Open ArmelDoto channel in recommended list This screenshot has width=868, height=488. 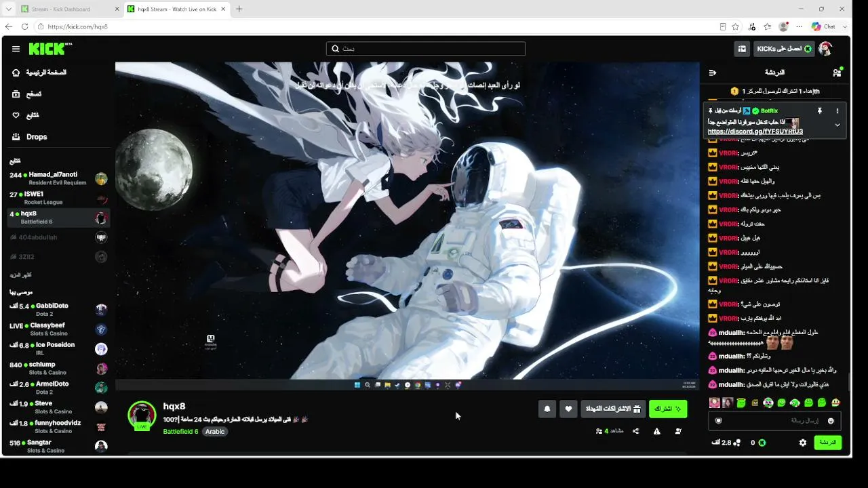click(x=58, y=388)
